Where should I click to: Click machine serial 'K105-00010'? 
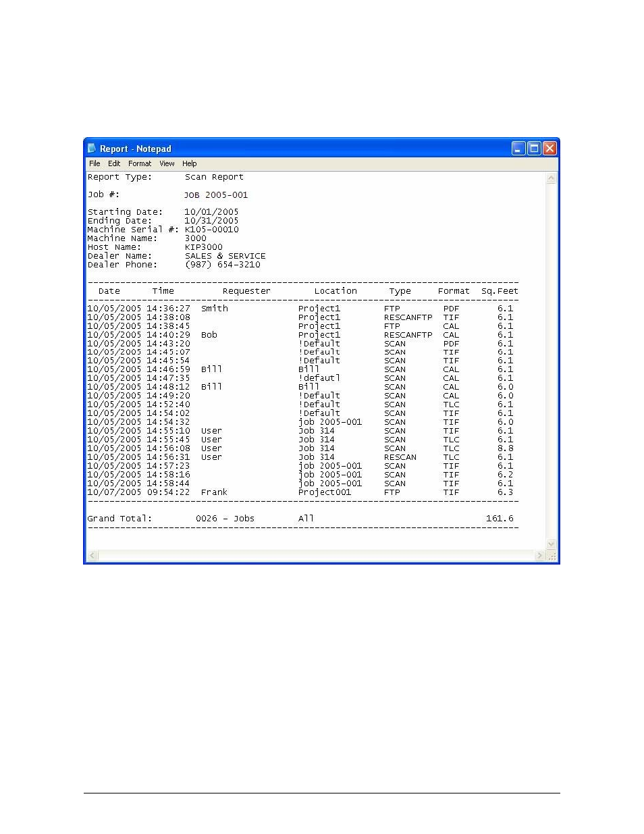tap(211, 230)
